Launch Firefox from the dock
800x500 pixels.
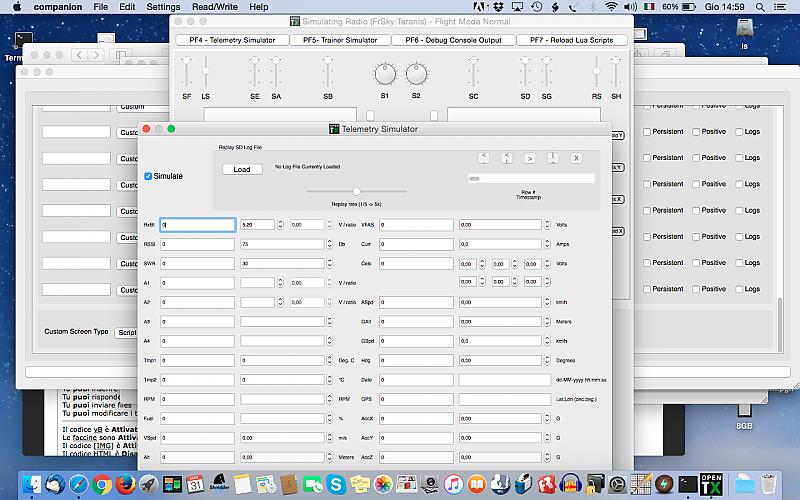coord(125,485)
